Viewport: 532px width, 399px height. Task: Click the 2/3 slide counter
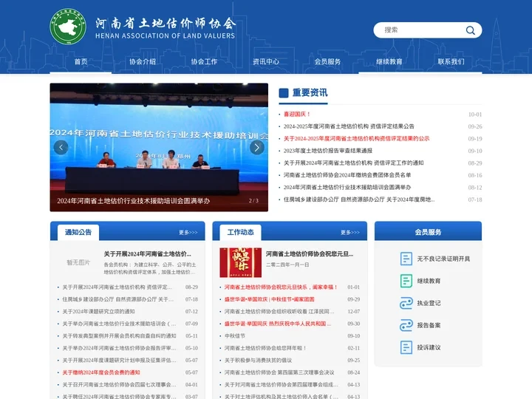point(253,201)
